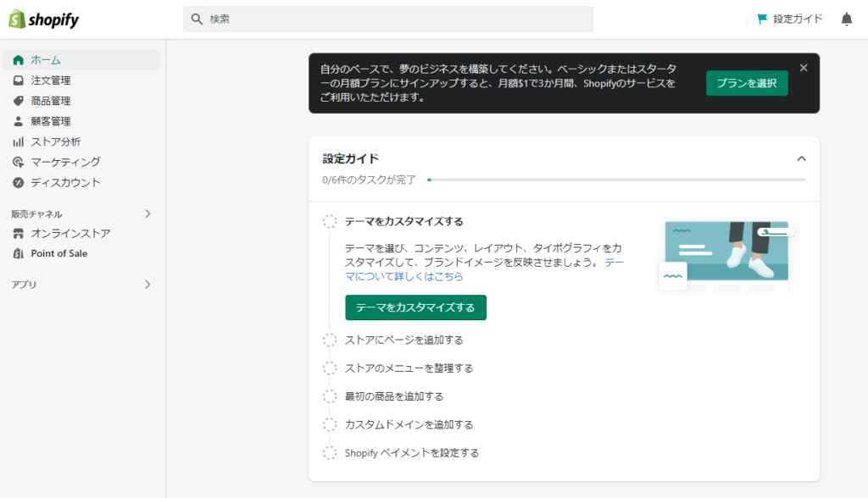The height and width of the screenshot is (498, 868).
Task: Click the マーケティング megaphone icon
Action: click(19, 162)
